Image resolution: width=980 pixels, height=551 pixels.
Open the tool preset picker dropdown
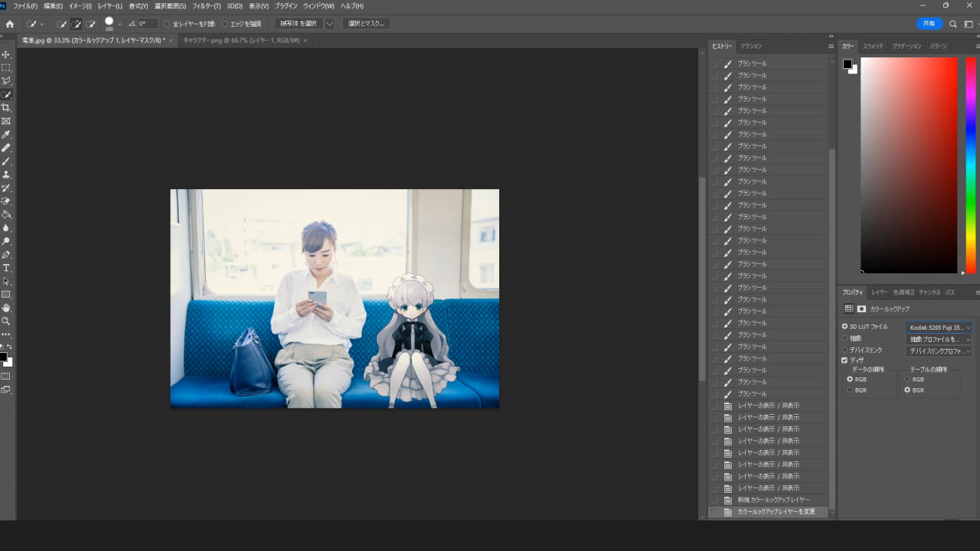(41, 24)
